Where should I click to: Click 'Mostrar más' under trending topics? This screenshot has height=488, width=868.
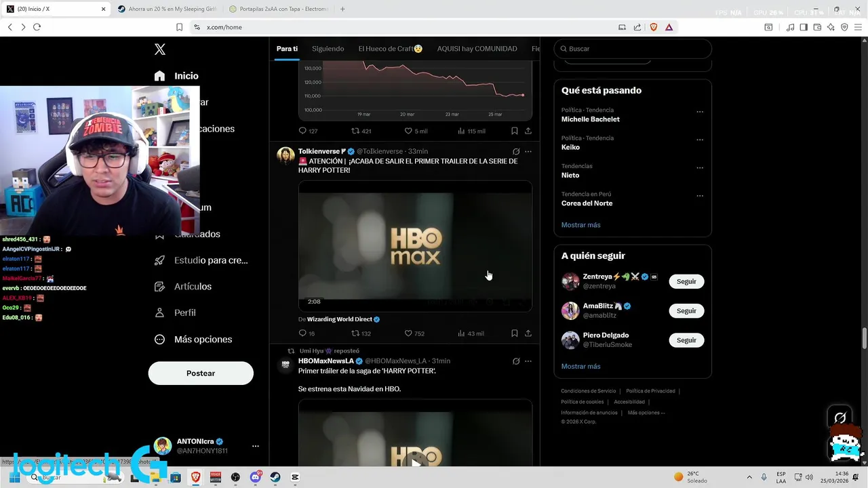[580, 225]
